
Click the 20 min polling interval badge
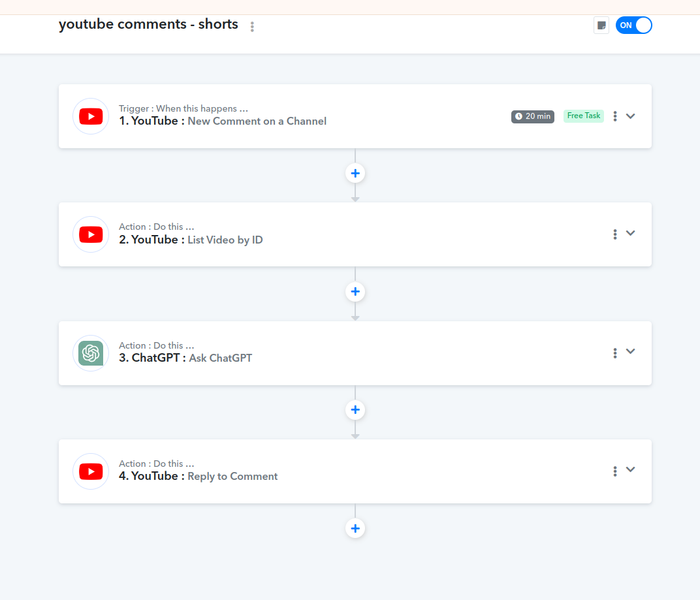click(533, 116)
